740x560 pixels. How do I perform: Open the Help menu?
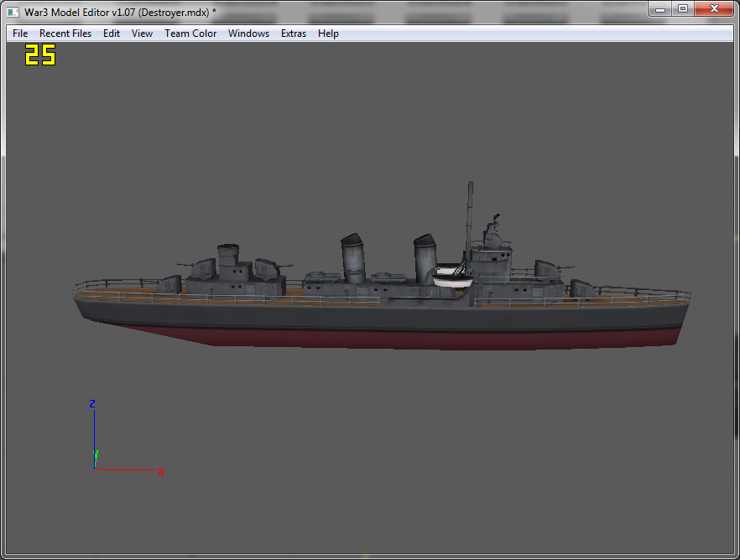pyautogui.click(x=328, y=34)
